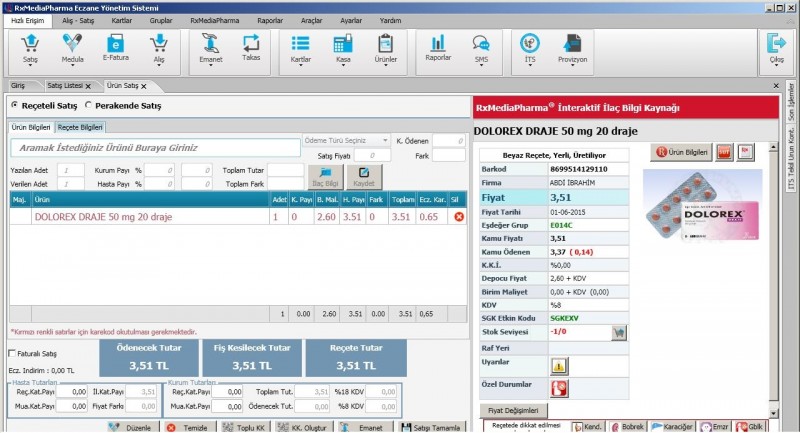Open the Ödeme Türü Seçiniz dropdown
Image resolution: width=800 pixels, height=433 pixels.
coord(345,140)
